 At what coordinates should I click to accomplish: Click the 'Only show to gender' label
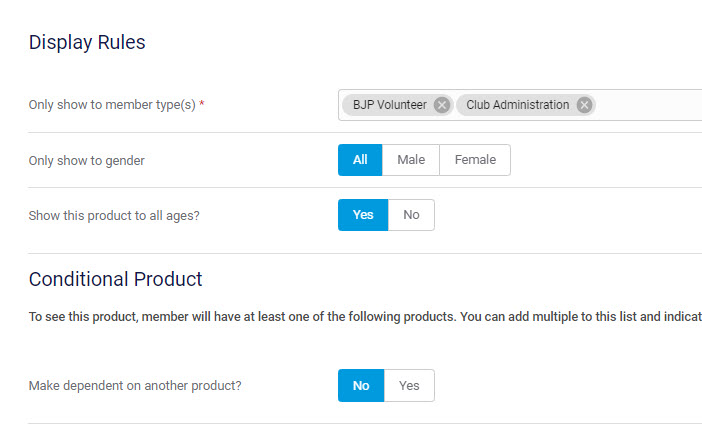[x=87, y=161]
